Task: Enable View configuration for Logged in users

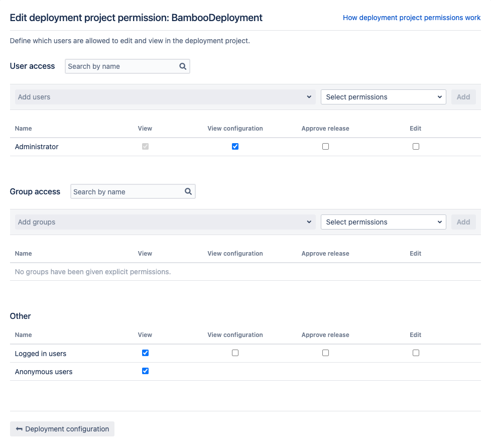Action: coord(235,353)
